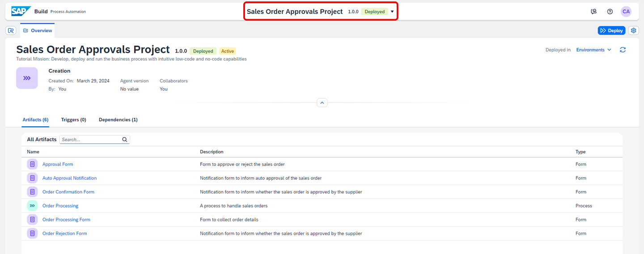Open the project settings gear icon
644x254 pixels.
(x=633, y=30)
